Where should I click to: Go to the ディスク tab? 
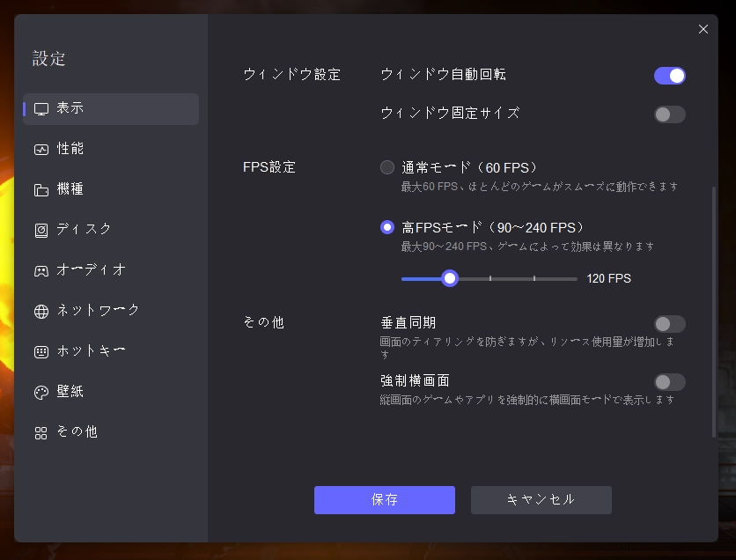111,230
